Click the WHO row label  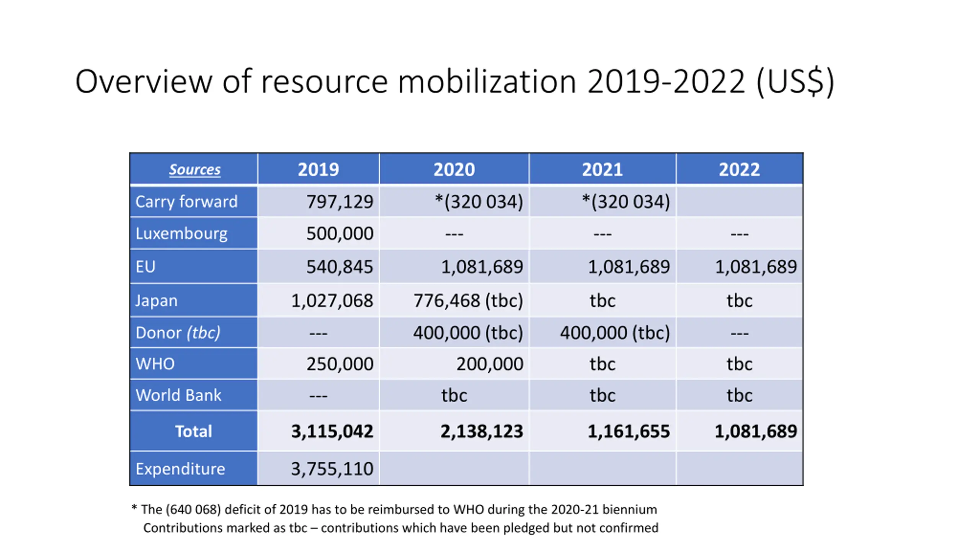coord(155,364)
